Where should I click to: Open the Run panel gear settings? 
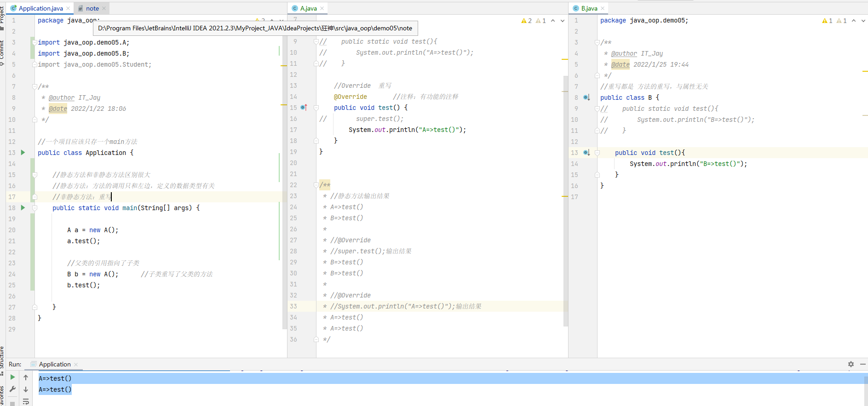pos(851,364)
